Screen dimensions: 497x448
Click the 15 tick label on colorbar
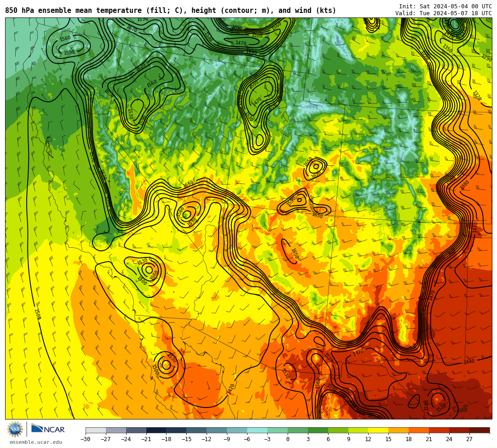pyautogui.click(x=388, y=439)
